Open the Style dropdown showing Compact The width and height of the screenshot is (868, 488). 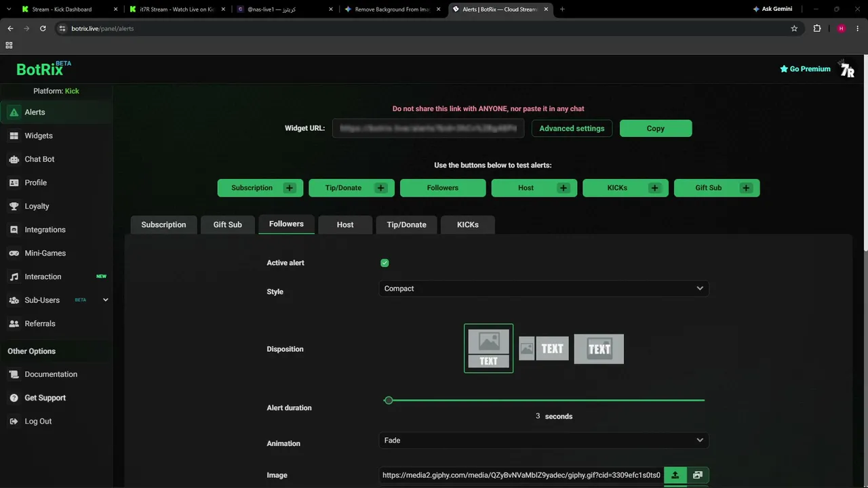[x=544, y=289]
